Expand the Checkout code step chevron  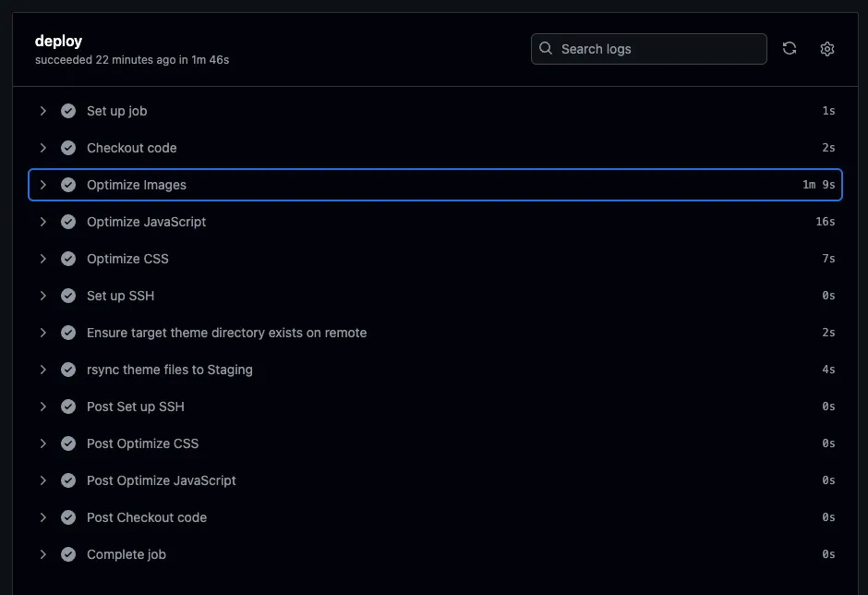(x=42, y=148)
